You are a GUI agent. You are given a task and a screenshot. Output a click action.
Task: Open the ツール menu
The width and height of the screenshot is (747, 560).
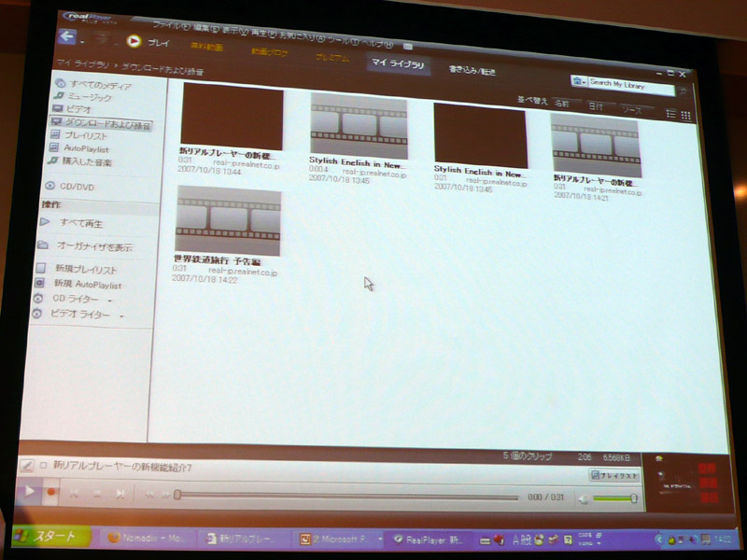click(341, 40)
